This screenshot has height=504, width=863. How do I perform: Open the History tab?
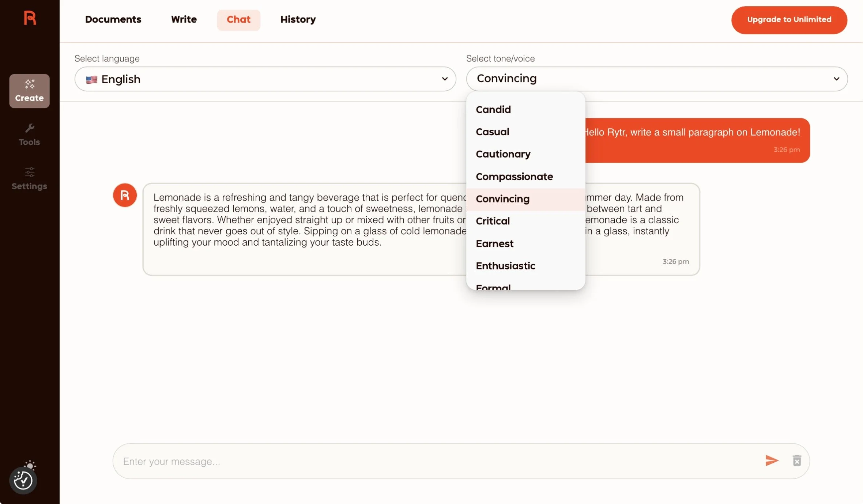pyautogui.click(x=298, y=19)
